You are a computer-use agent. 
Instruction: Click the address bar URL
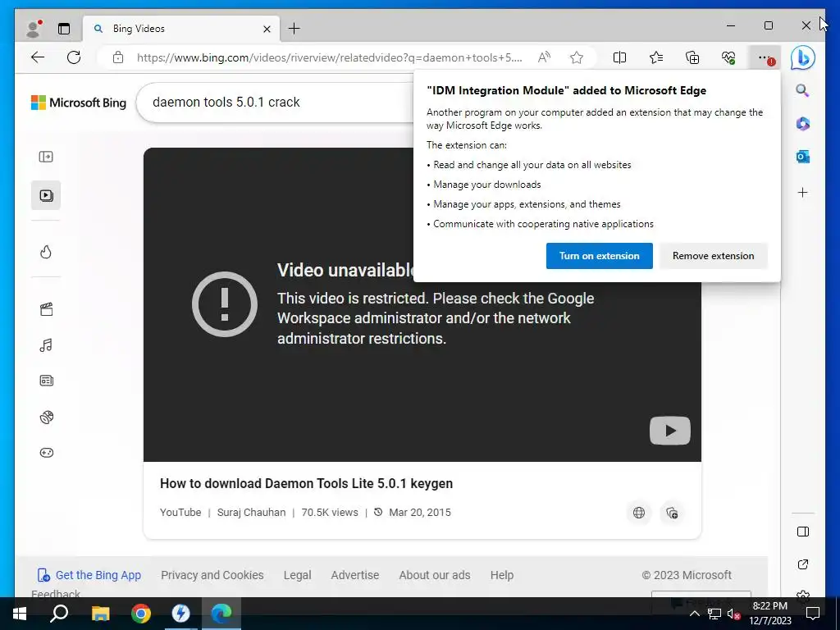pos(329,58)
